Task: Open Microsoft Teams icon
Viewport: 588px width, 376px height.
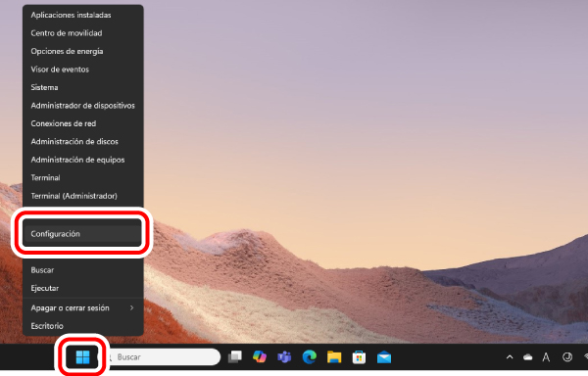Action: (x=284, y=356)
